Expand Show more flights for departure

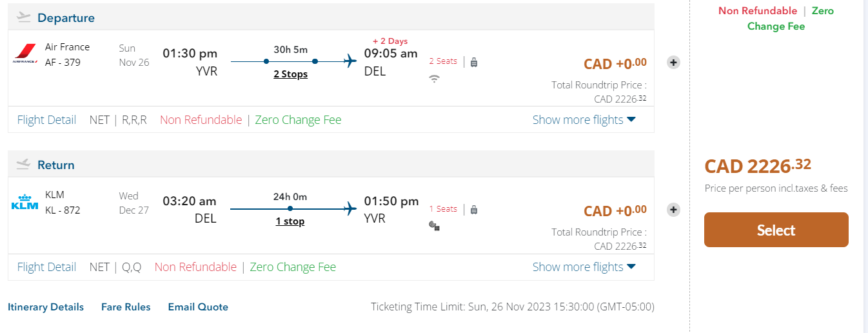point(584,120)
